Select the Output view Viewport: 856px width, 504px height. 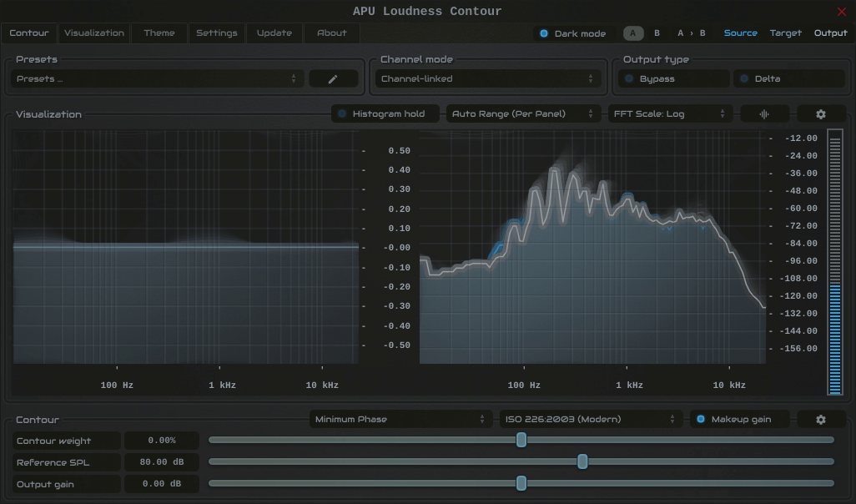(830, 33)
